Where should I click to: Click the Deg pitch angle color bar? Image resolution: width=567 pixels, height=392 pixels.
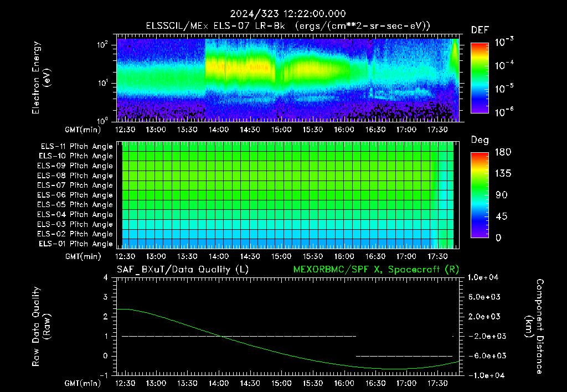pyautogui.click(x=480, y=195)
